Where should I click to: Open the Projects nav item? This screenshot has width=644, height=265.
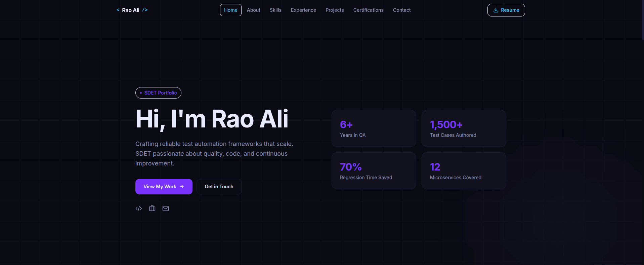click(x=335, y=10)
